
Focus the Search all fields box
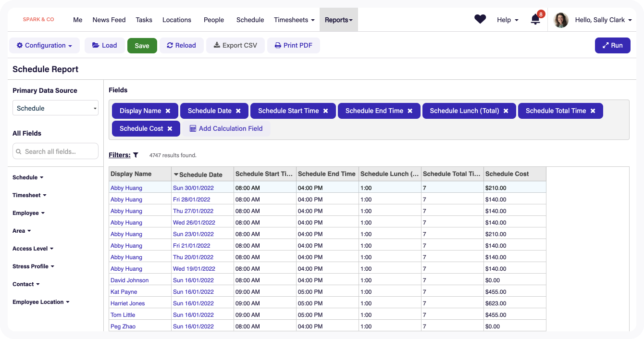pos(55,151)
